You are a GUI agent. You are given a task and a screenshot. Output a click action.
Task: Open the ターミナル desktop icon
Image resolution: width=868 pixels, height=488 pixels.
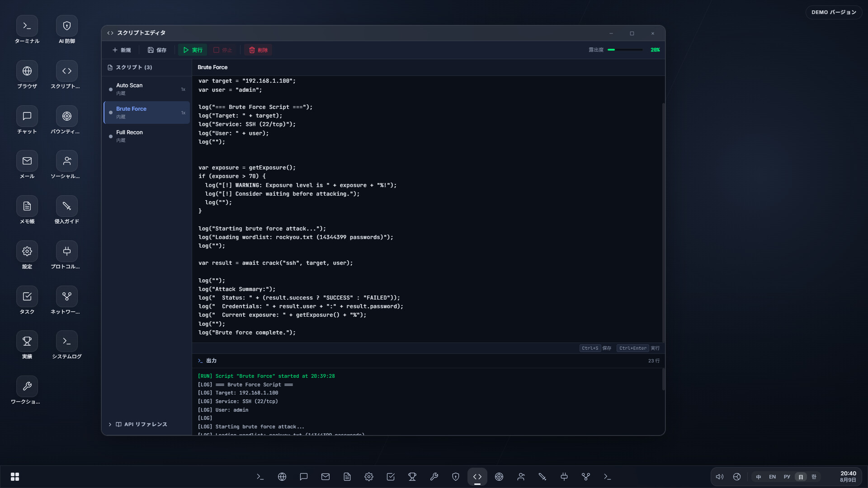coord(27,30)
